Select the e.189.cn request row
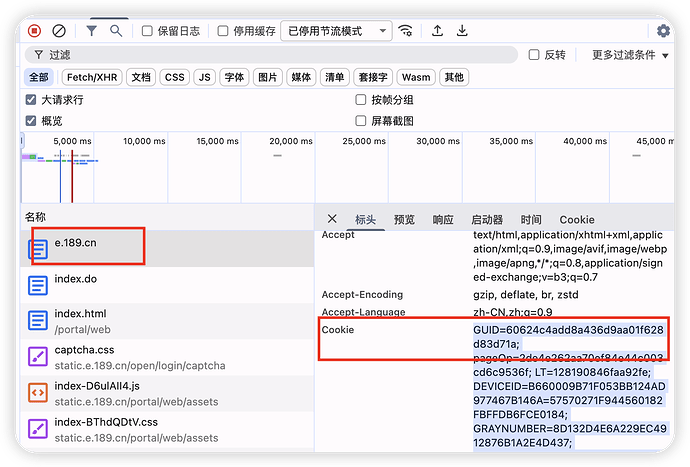 coord(167,249)
